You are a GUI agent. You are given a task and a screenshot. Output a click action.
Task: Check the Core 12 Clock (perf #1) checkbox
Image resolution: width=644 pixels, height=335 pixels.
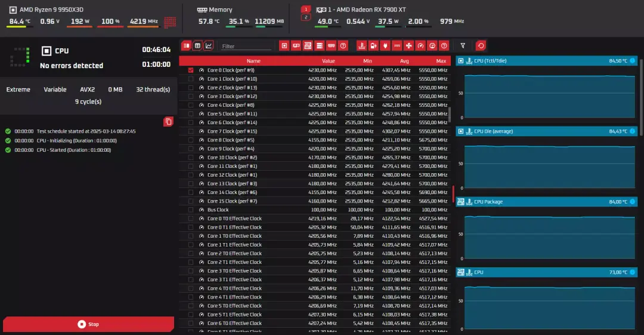tap(191, 175)
